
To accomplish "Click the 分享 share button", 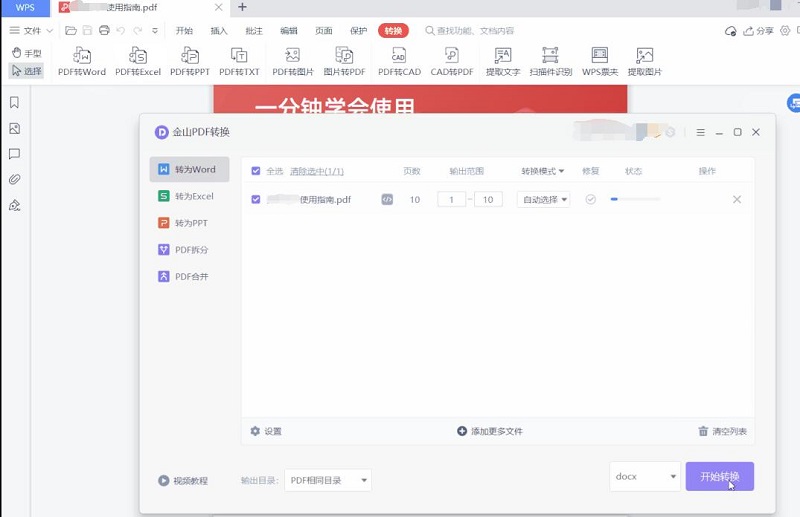I will (x=758, y=31).
